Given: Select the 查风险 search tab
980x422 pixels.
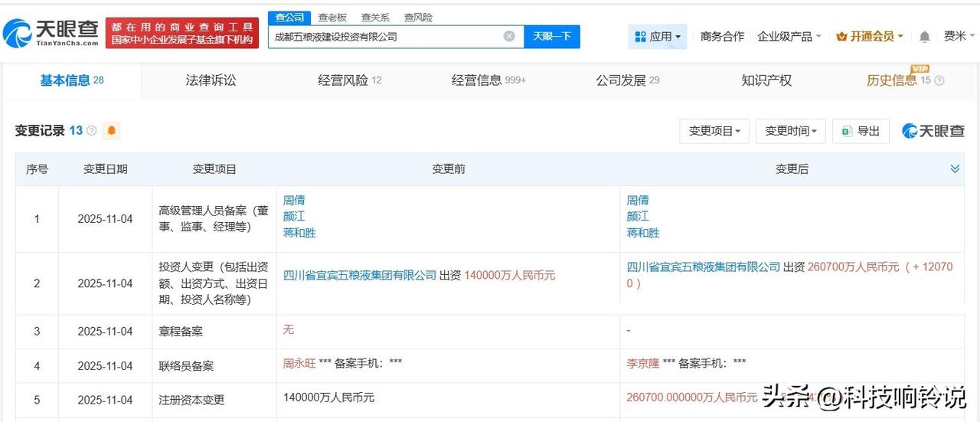Looking at the screenshot, I should 418,17.
